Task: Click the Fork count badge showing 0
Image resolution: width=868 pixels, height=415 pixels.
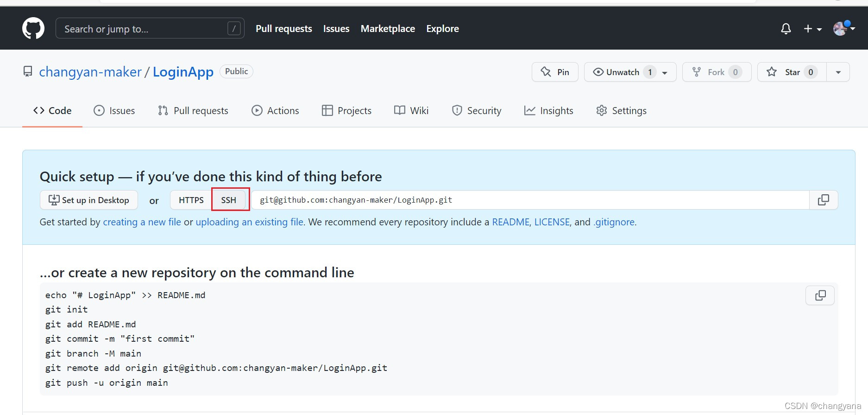Action: (735, 72)
